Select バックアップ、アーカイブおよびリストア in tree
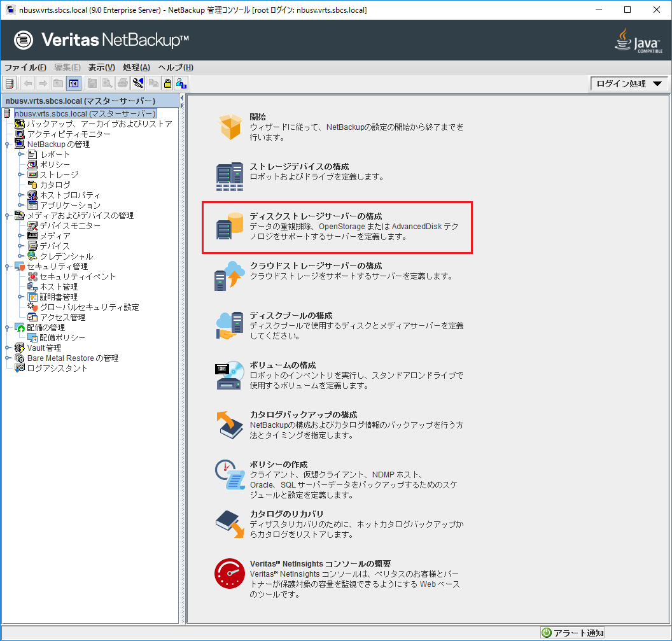Image resolution: width=672 pixels, height=641 pixels. (x=99, y=124)
